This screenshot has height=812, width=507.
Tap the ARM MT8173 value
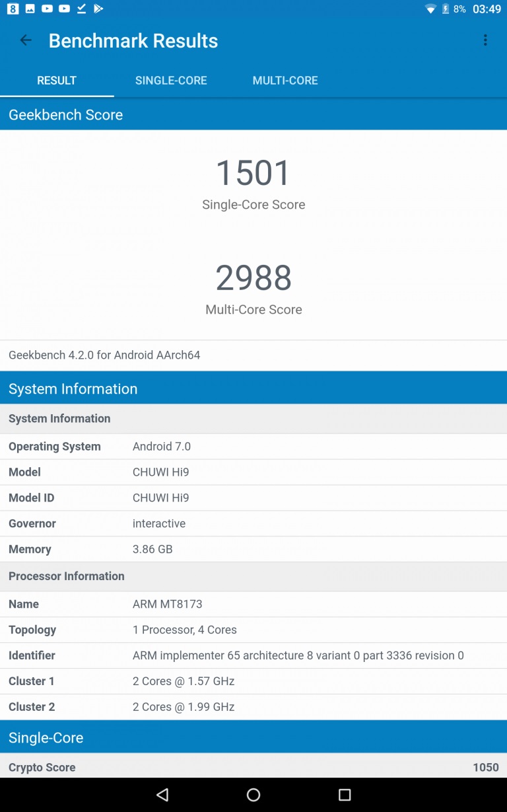[x=168, y=605]
